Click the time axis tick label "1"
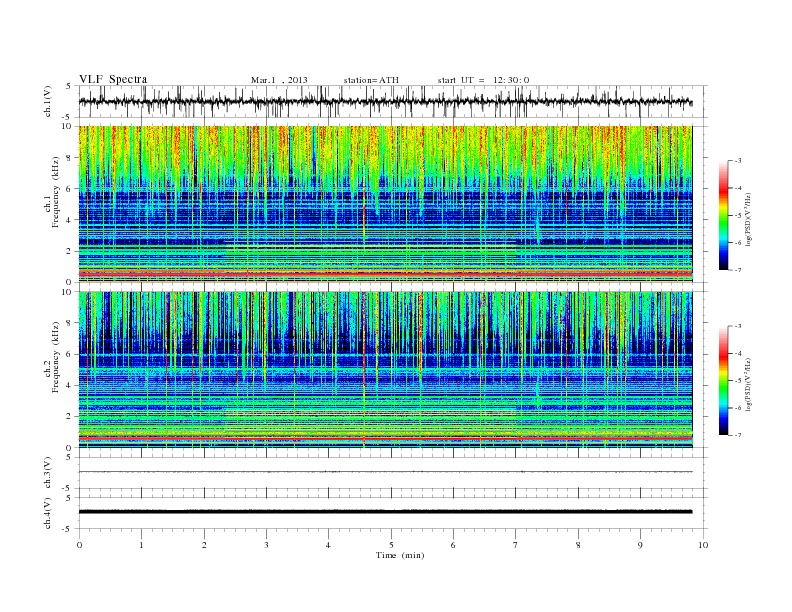 point(141,545)
